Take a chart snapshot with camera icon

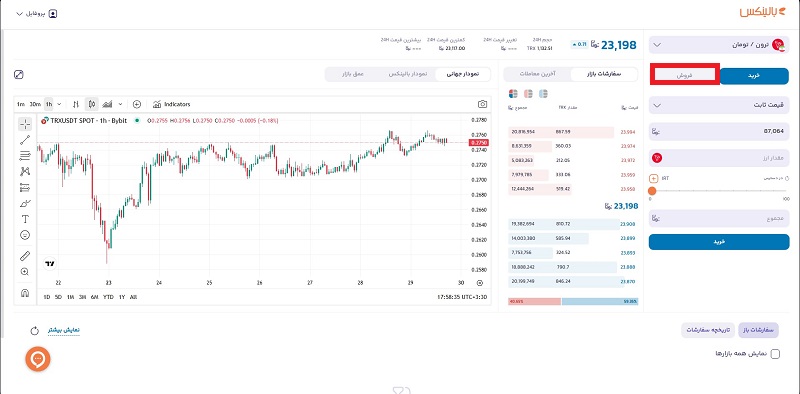coord(482,104)
